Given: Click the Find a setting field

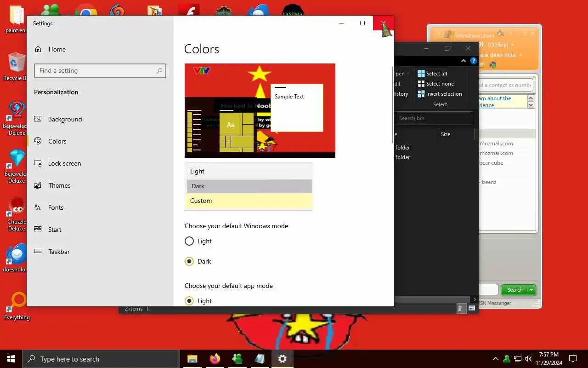Looking at the screenshot, I should coord(100,71).
